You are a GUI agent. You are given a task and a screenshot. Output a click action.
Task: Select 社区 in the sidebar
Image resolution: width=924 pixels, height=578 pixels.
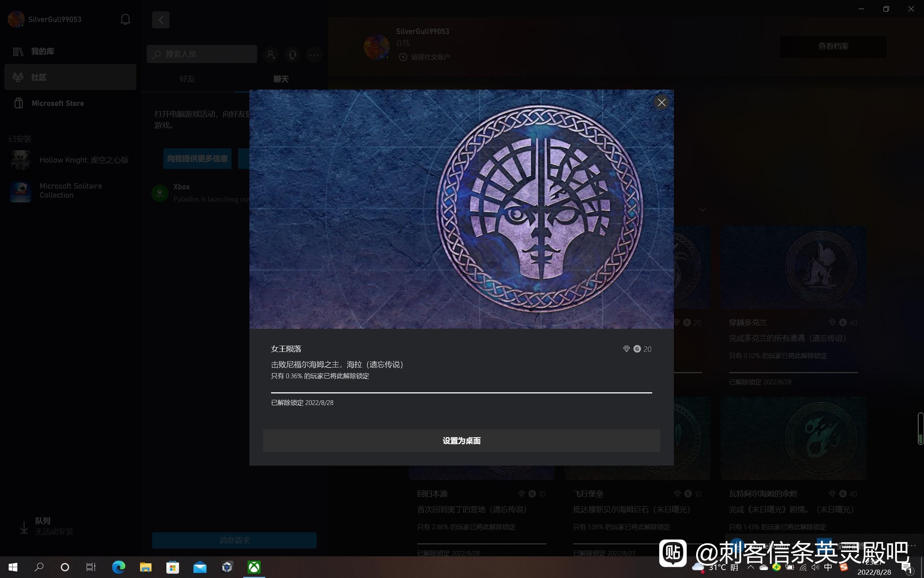[x=70, y=77]
